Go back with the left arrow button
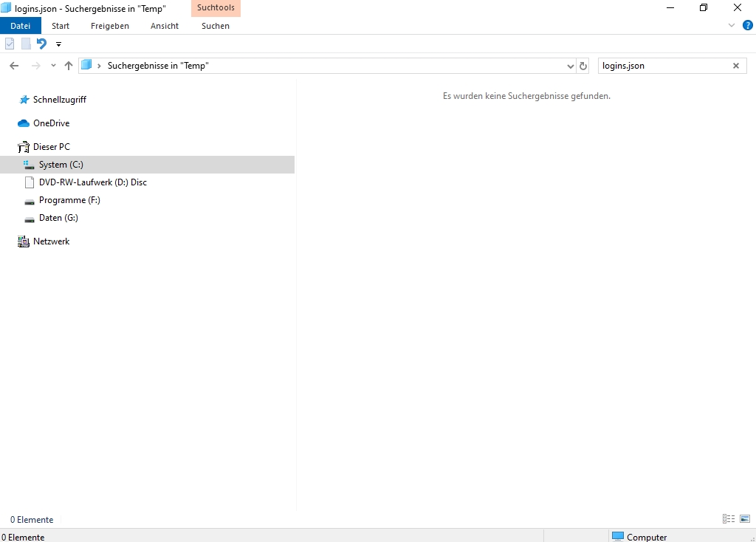756x542 pixels. [14, 66]
